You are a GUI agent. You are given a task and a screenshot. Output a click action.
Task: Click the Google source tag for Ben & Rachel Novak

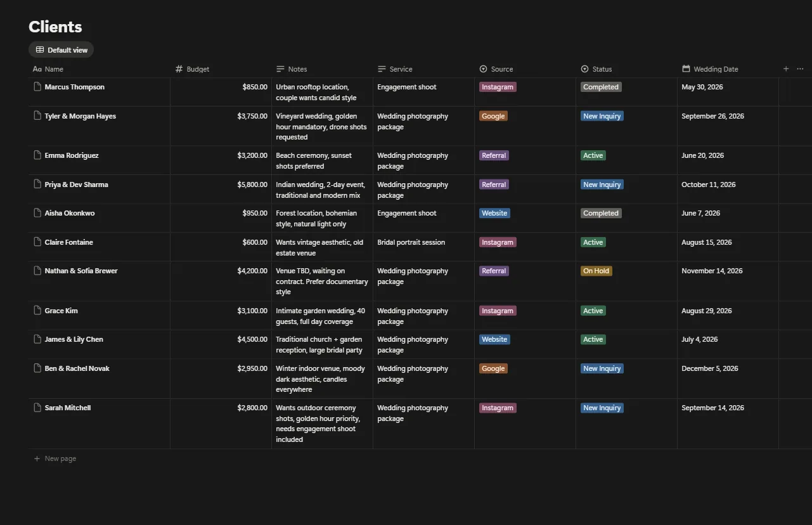(x=493, y=368)
